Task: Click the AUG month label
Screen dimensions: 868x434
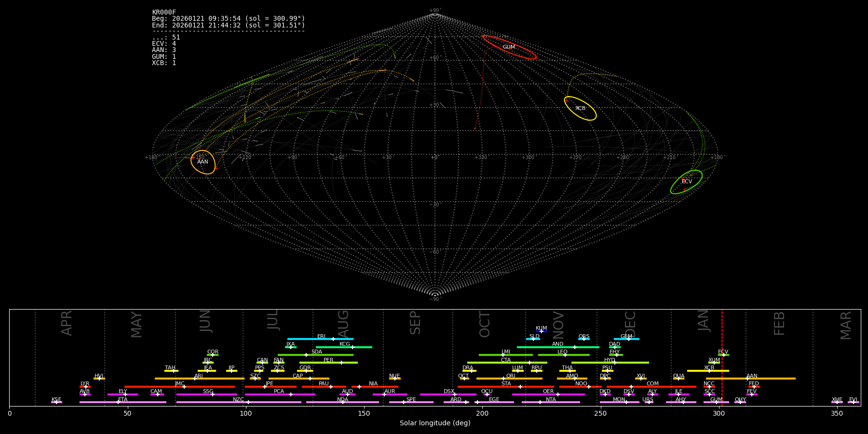Action: click(343, 323)
